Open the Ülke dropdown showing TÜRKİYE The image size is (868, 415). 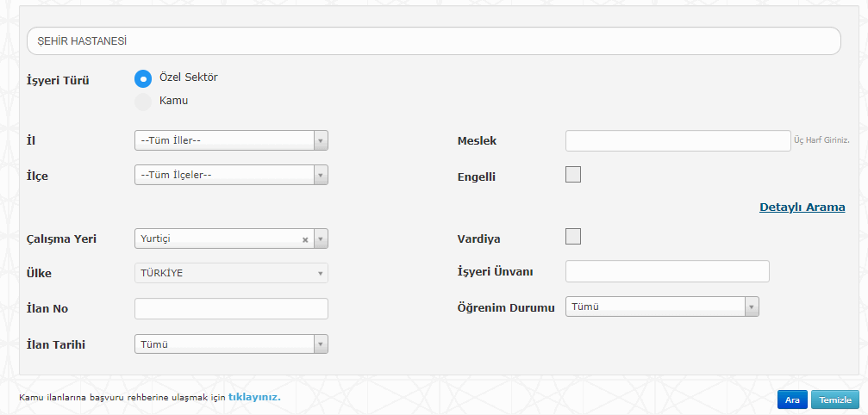pyautogui.click(x=231, y=273)
